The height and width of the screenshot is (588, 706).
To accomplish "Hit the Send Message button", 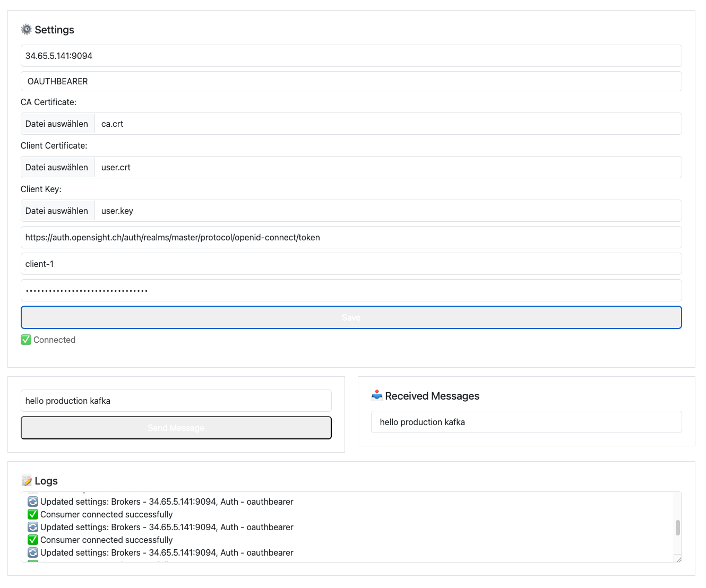I will coord(176,428).
